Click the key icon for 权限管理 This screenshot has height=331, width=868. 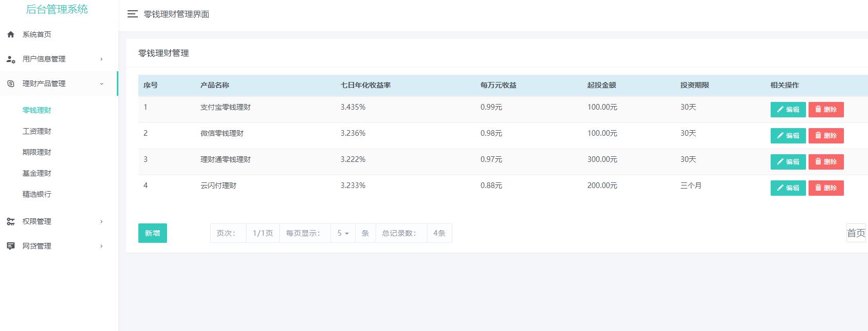pyautogui.click(x=11, y=221)
